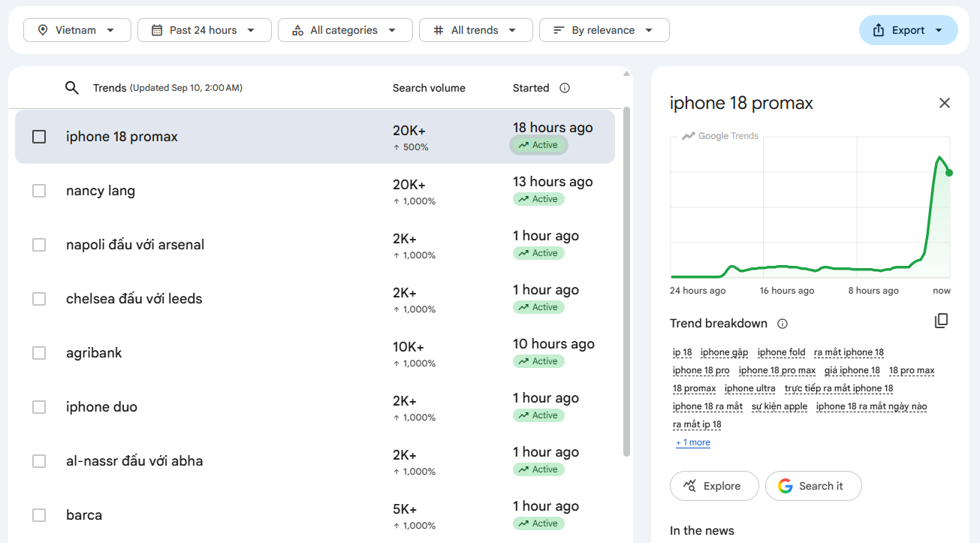980x543 pixels.
Task: Open iphone 18 ra mắt ngày nào term
Action: click(872, 406)
